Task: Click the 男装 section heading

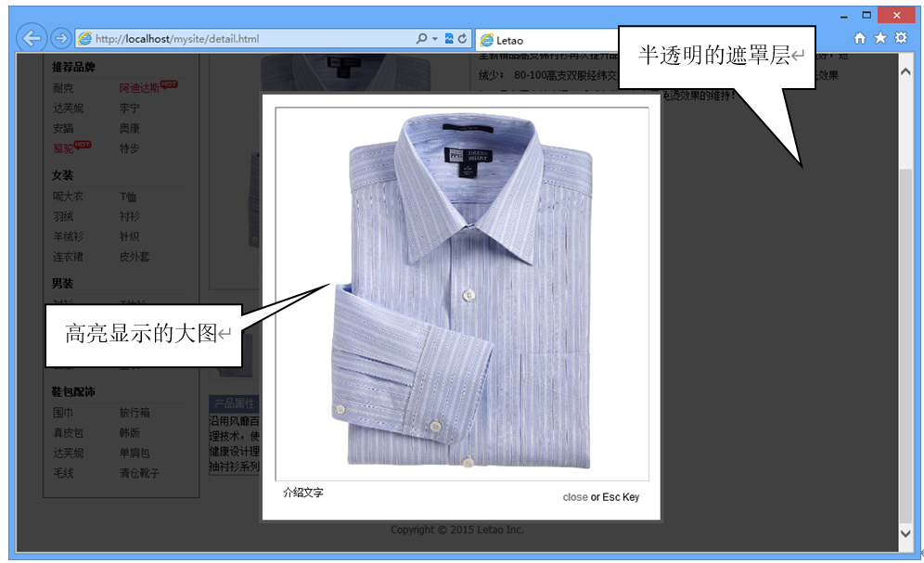Action: point(62,283)
